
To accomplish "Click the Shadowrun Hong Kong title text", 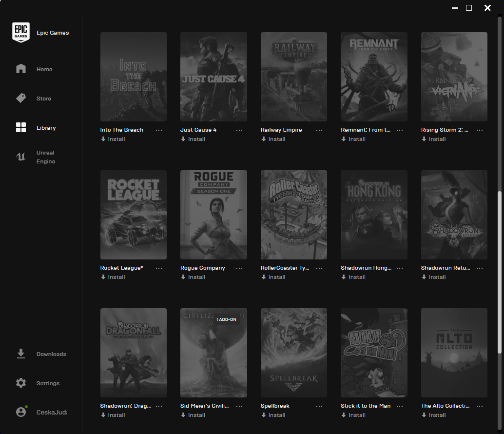I will pyautogui.click(x=366, y=268).
